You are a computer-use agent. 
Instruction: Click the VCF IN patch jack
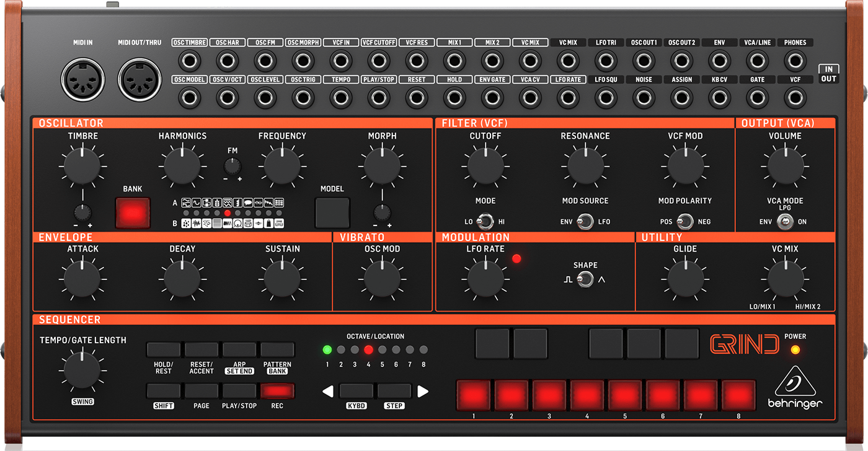tap(341, 61)
